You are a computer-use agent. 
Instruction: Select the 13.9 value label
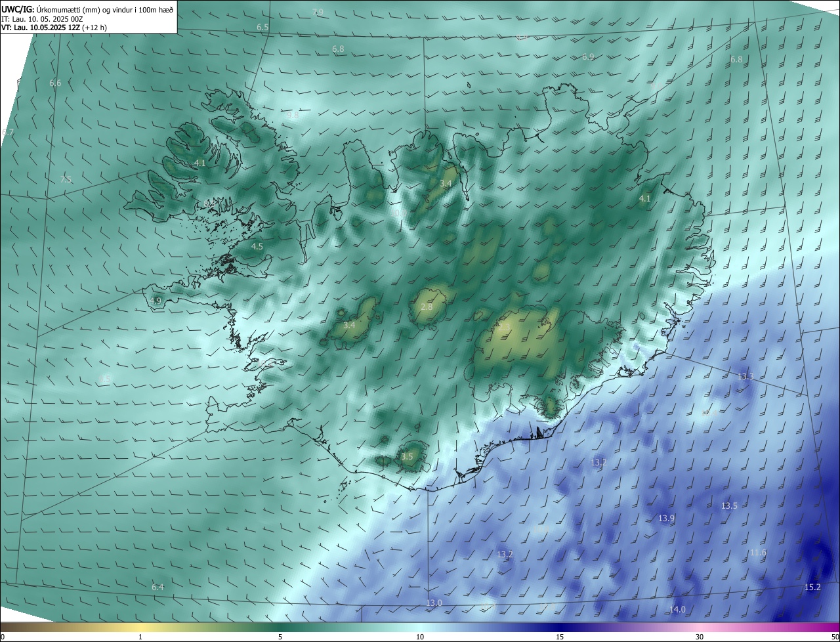(x=666, y=519)
